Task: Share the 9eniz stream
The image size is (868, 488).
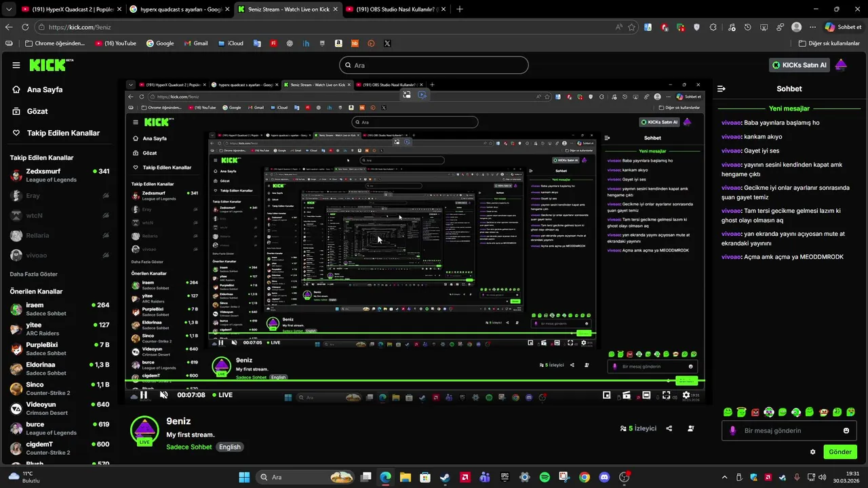Action: pos(669,428)
